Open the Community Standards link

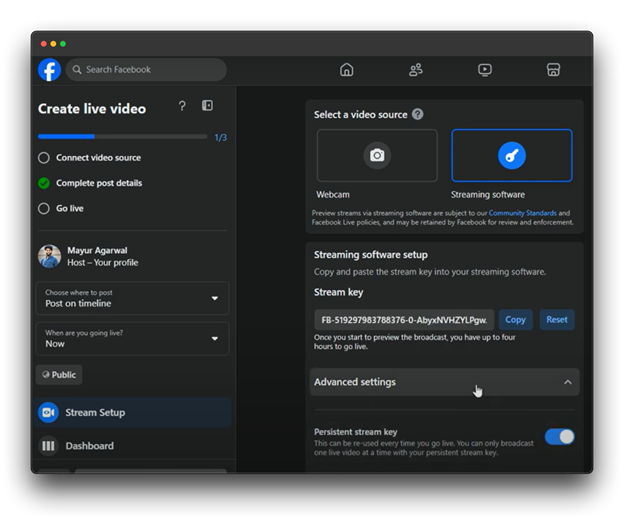click(x=523, y=213)
